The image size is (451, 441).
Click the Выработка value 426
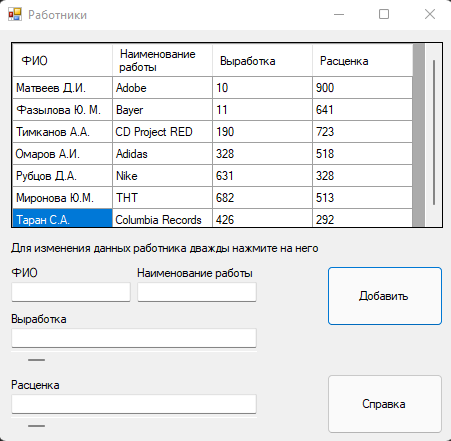click(262, 218)
